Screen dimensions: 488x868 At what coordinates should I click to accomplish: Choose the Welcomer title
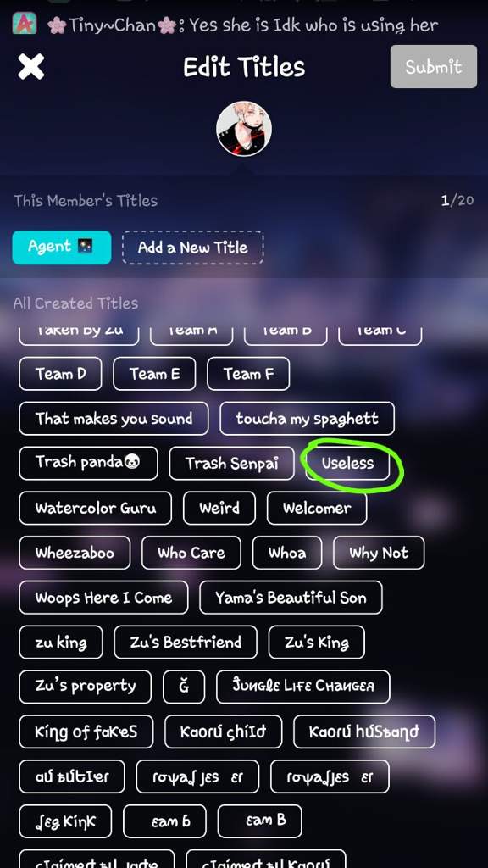tap(317, 509)
